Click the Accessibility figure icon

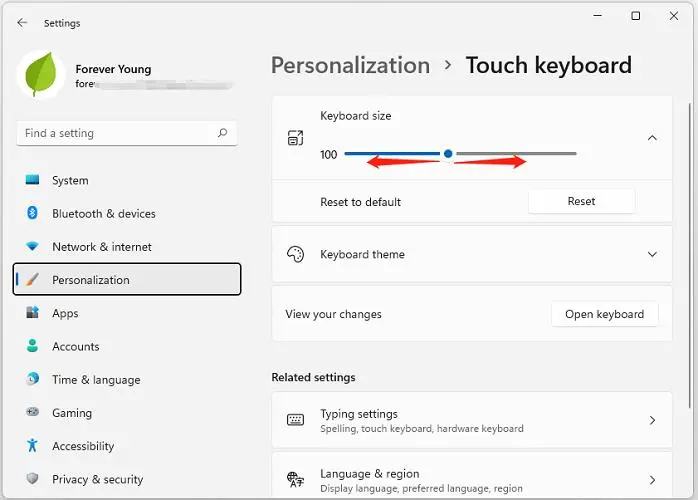pyautogui.click(x=32, y=445)
